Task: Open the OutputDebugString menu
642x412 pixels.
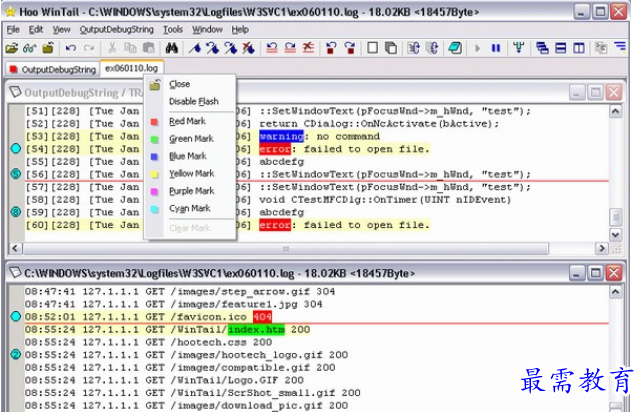Action: (x=117, y=29)
